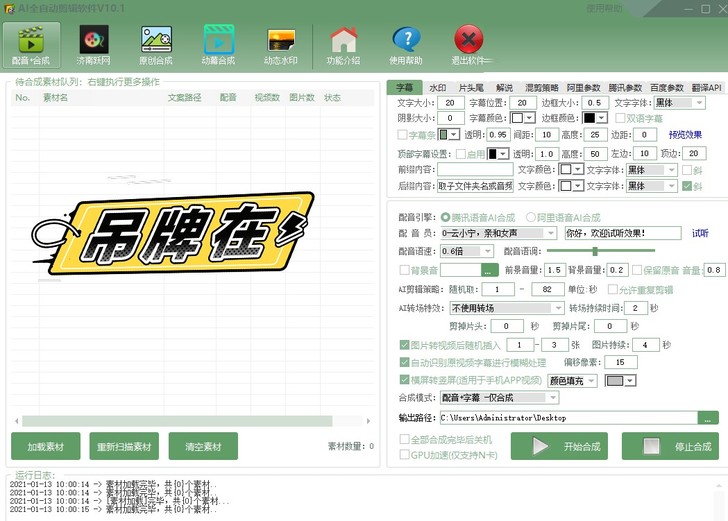Open 前缀内容 文字字体 dropdown
The image size is (728, 521).
(651, 170)
